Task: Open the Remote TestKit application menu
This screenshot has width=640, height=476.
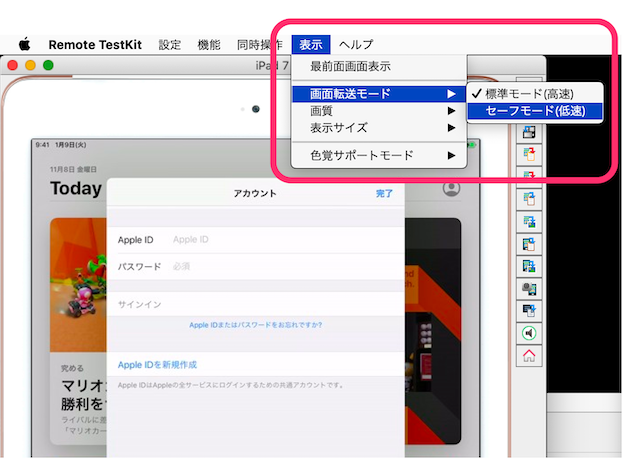Action: pos(95,44)
